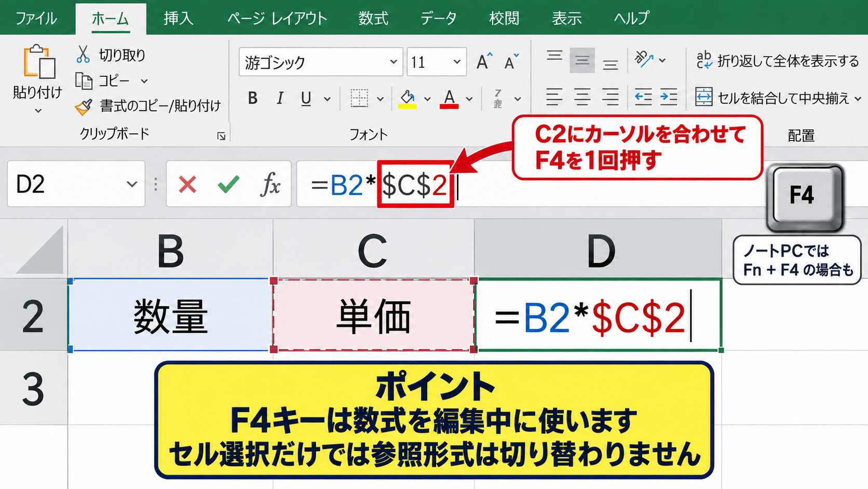The height and width of the screenshot is (489, 868).
Task: Confirm formula entry with green check
Action: 228,184
